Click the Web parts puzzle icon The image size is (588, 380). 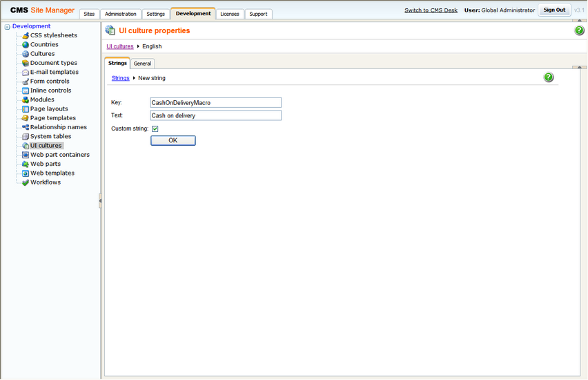tap(26, 164)
